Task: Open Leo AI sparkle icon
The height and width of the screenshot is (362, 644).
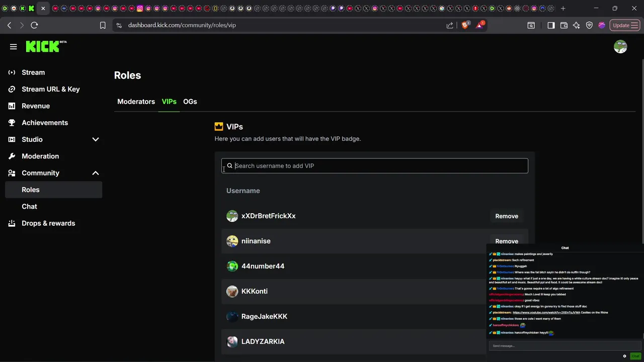Action: (x=577, y=25)
